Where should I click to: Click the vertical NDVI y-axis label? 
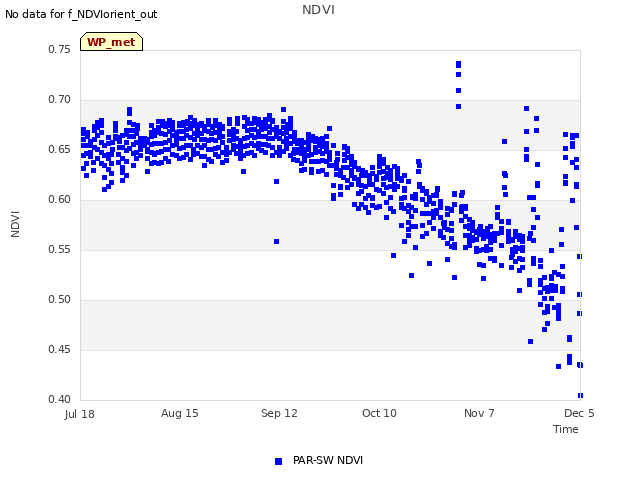pos(15,224)
